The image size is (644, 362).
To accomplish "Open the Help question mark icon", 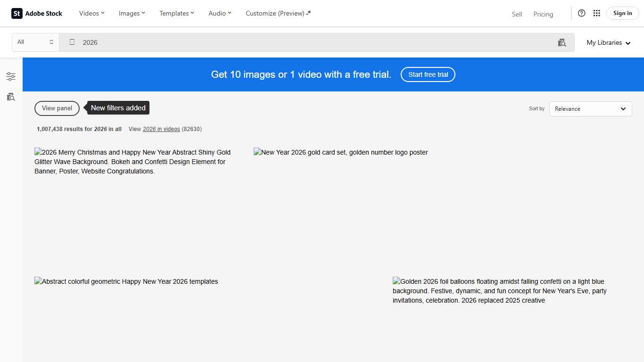I will tap(581, 13).
